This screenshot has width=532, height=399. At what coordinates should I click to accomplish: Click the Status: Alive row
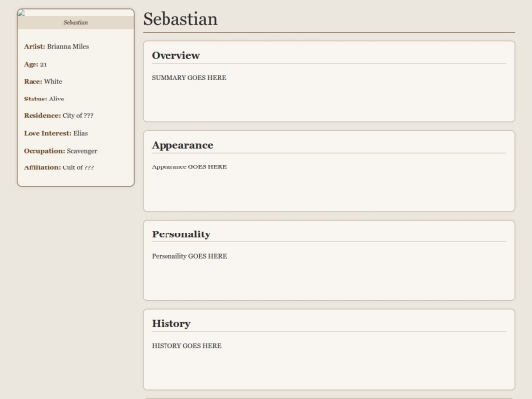(x=43, y=99)
